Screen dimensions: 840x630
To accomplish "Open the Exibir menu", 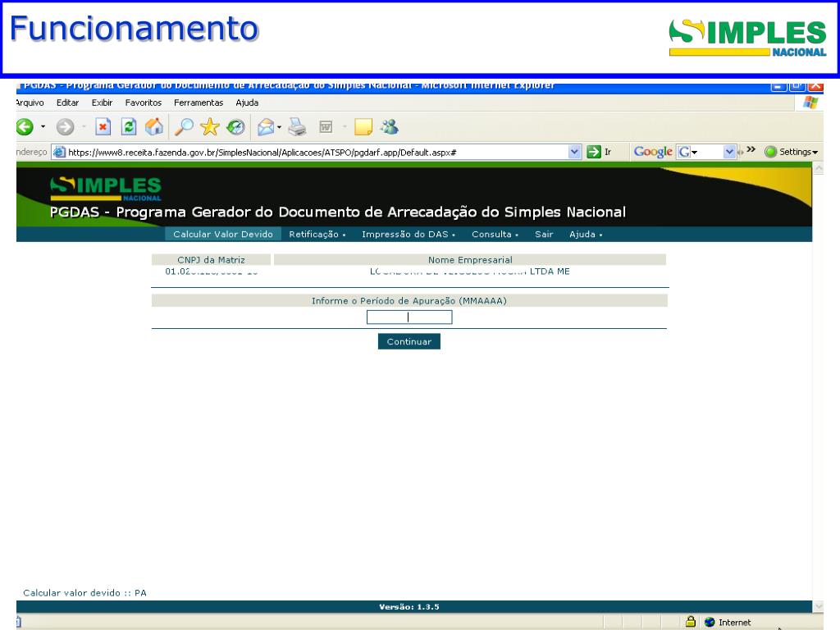I will [102, 103].
